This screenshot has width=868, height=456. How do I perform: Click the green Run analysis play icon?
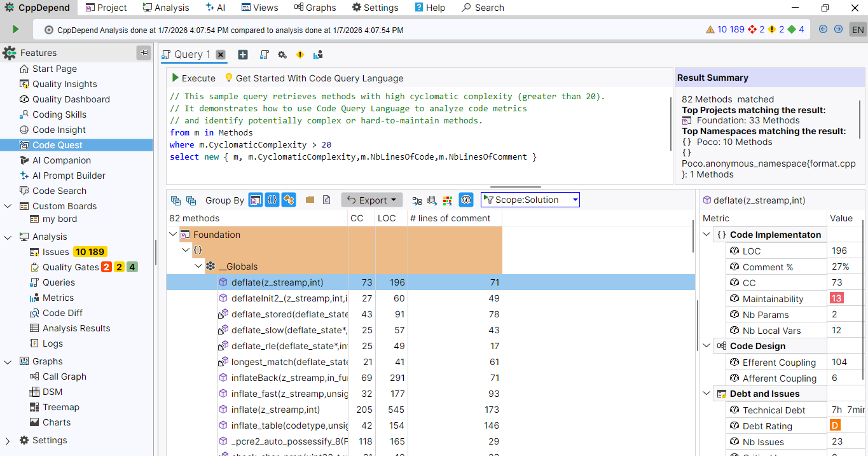pos(15,29)
